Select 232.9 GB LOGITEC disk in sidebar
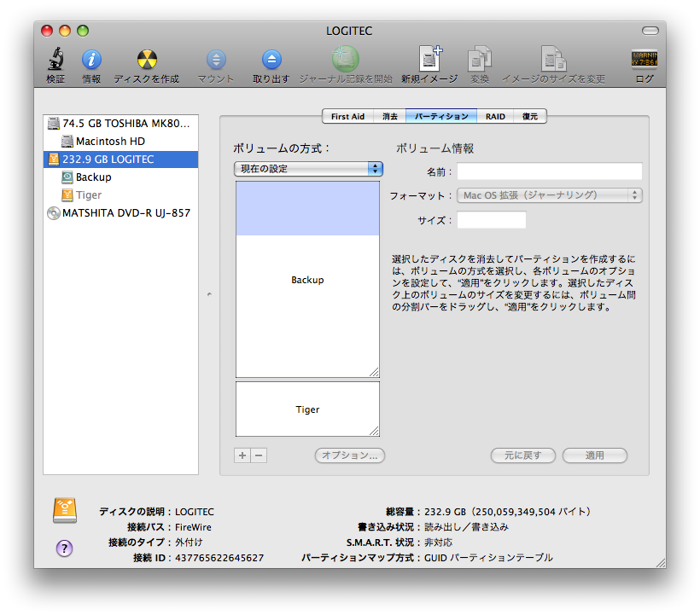 [x=120, y=160]
